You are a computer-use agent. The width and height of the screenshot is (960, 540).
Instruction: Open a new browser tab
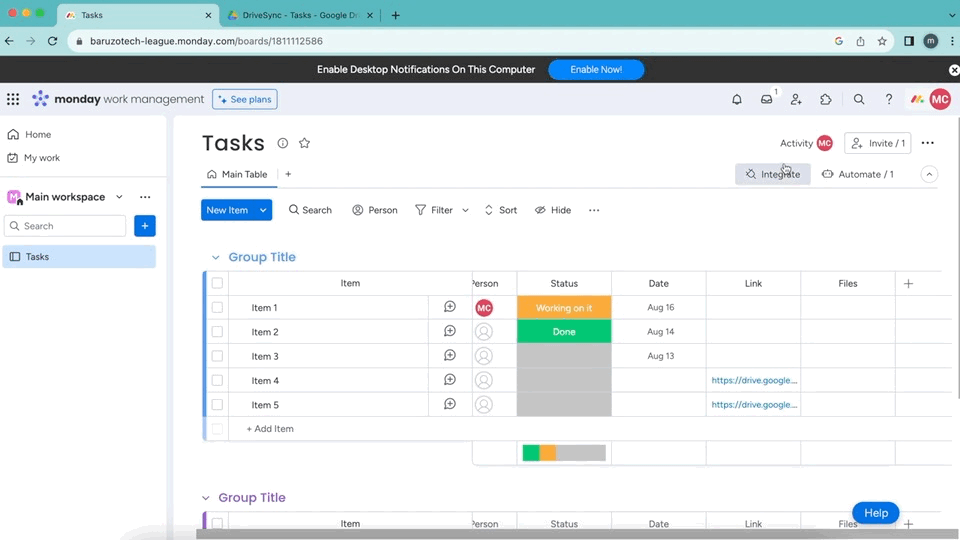coord(396,15)
